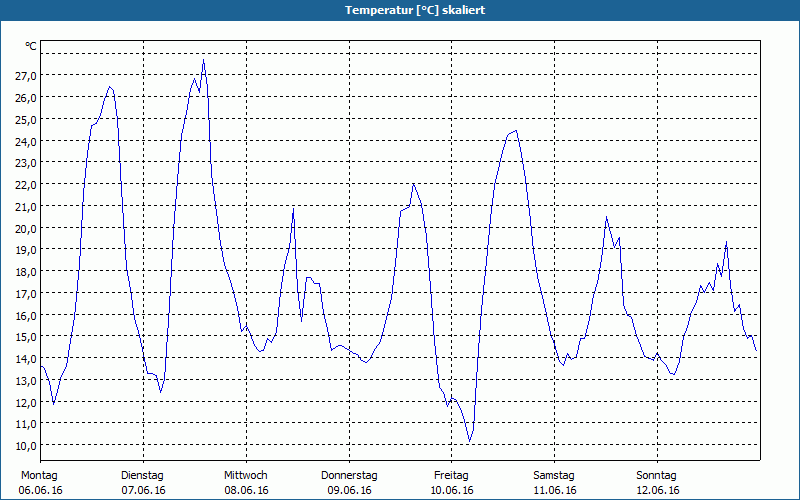The image size is (800, 500).
Task: Click the 11,0 y-axis label
Action: pos(26,424)
